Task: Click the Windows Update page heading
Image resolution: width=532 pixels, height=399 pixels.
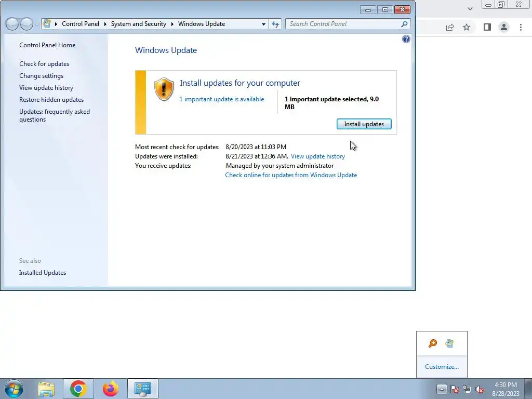Action: (x=166, y=50)
